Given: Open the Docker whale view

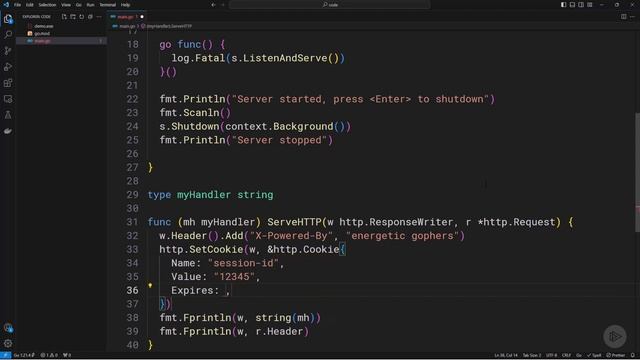Looking at the screenshot, I should click(x=8, y=131).
